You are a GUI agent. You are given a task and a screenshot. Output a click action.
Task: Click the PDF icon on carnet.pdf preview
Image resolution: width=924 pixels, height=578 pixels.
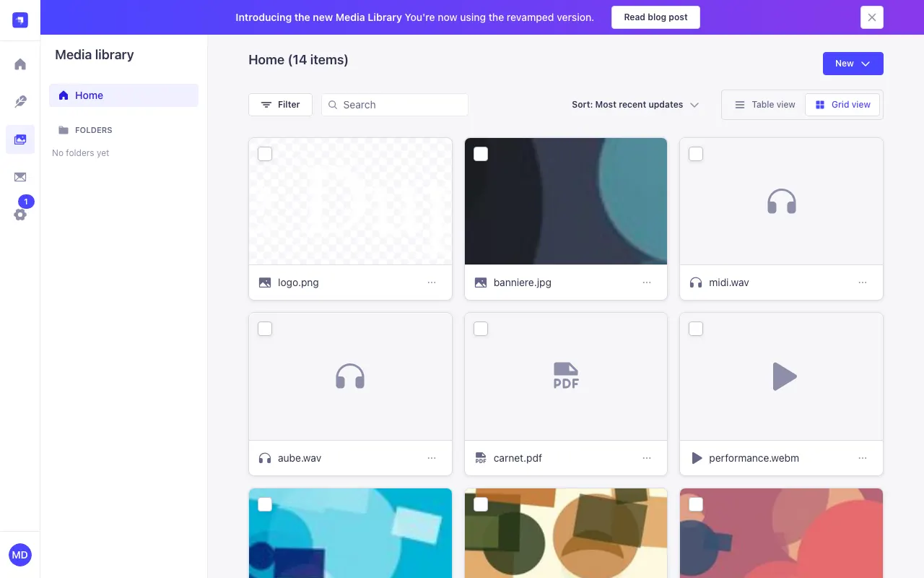[566, 376]
